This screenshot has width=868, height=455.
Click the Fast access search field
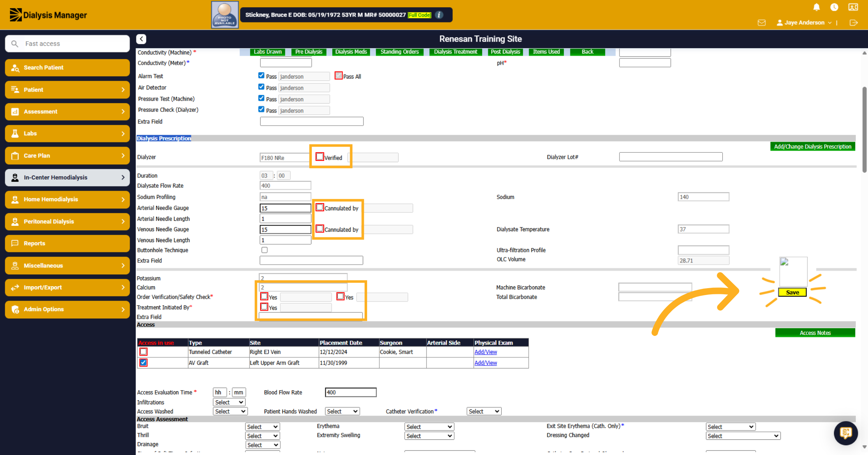coord(67,43)
